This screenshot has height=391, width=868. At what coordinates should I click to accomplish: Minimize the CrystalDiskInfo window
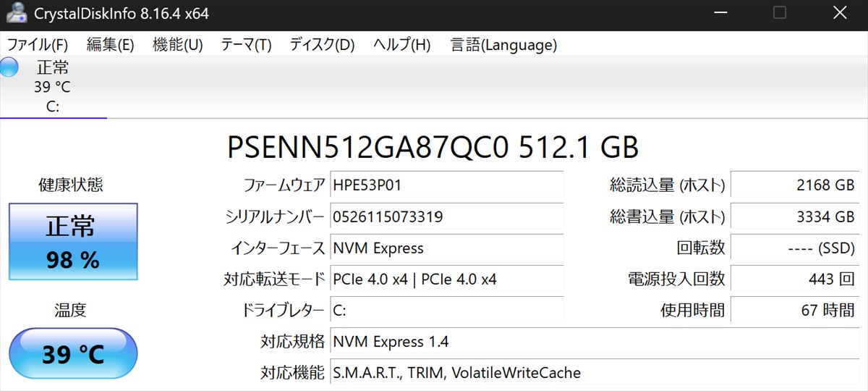point(720,12)
